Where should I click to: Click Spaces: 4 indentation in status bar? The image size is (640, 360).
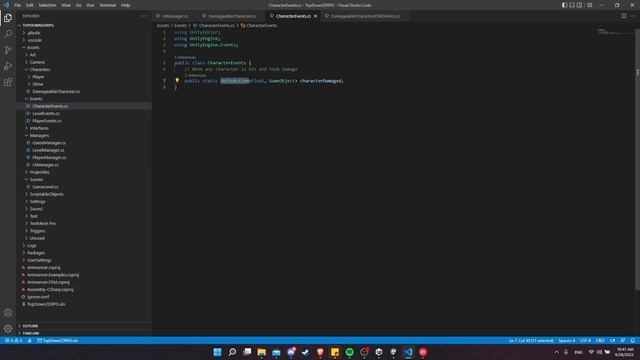pos(567,340)
